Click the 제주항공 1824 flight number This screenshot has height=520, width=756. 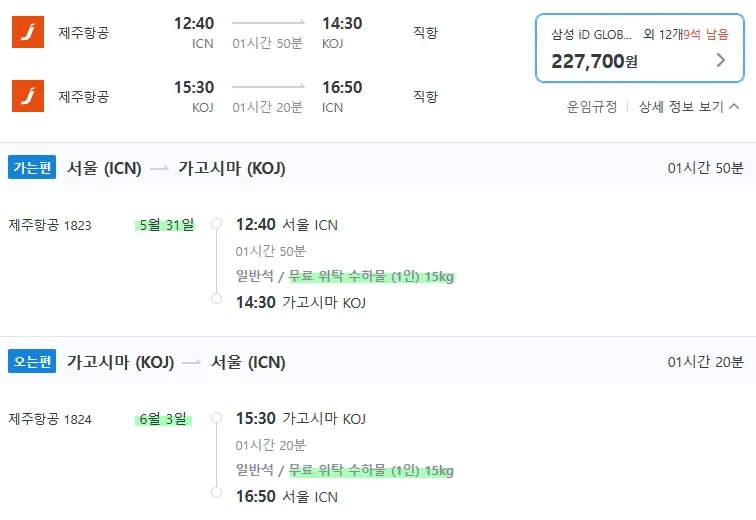pyautogui.click(x=50, y=419)
